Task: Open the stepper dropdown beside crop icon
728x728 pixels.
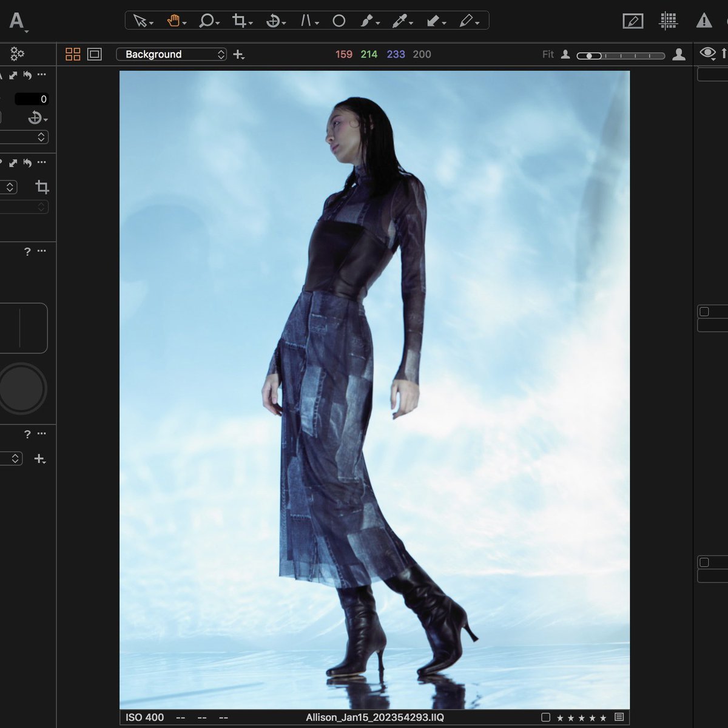Action: tap(8, 187)
